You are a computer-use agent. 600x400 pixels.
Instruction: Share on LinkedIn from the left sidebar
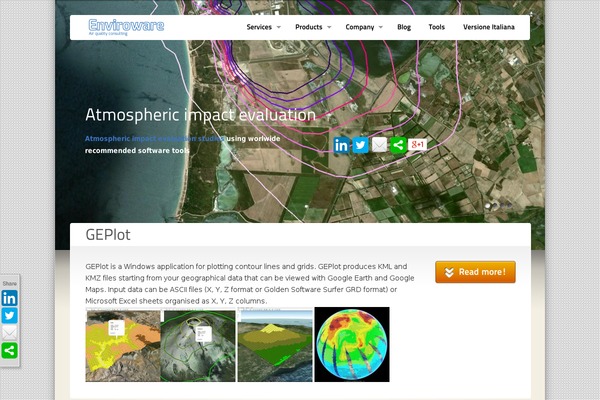[x=10, y=298]
